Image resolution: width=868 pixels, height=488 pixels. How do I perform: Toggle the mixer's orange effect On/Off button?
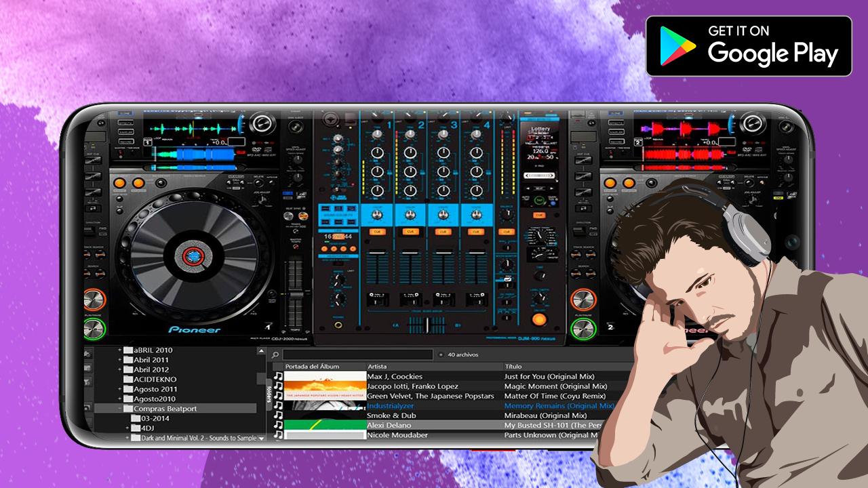539,319
